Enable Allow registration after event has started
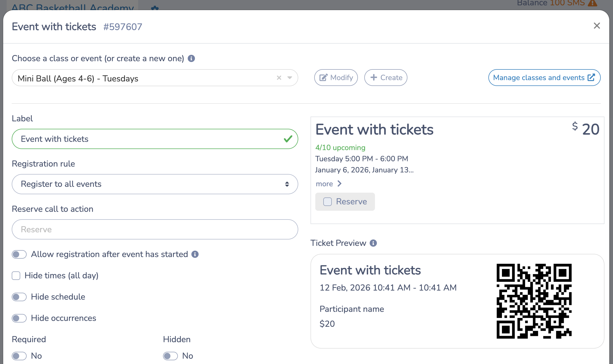Screen dimensions: 613x364 19,254
